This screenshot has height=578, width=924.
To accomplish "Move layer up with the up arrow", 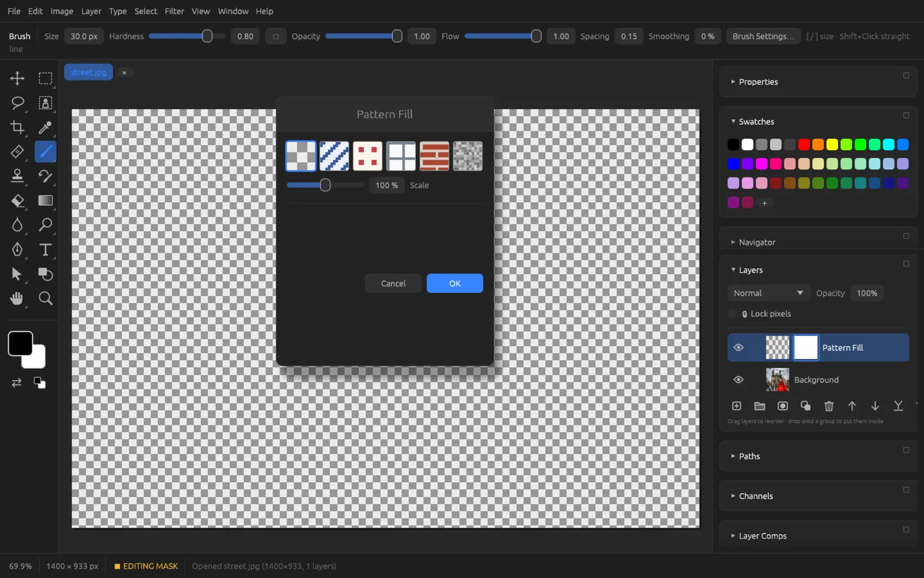I will coord(852,406).
